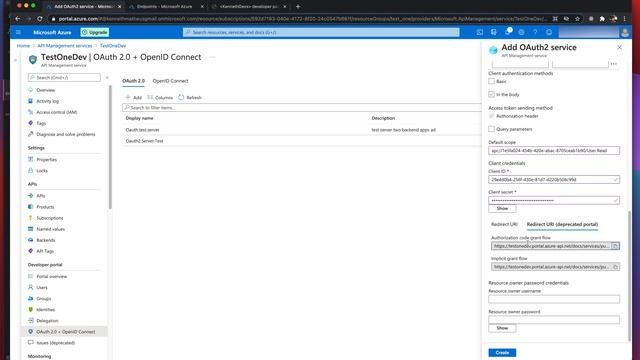Open the browser extensions puzzle icon
Viewport: 640px width, 360px height.
pos(602,19)
